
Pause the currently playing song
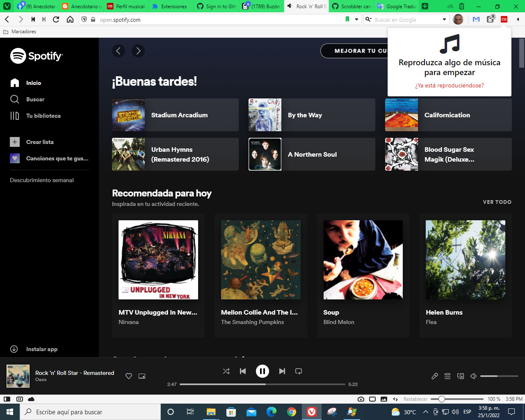(x=262, y=371)
